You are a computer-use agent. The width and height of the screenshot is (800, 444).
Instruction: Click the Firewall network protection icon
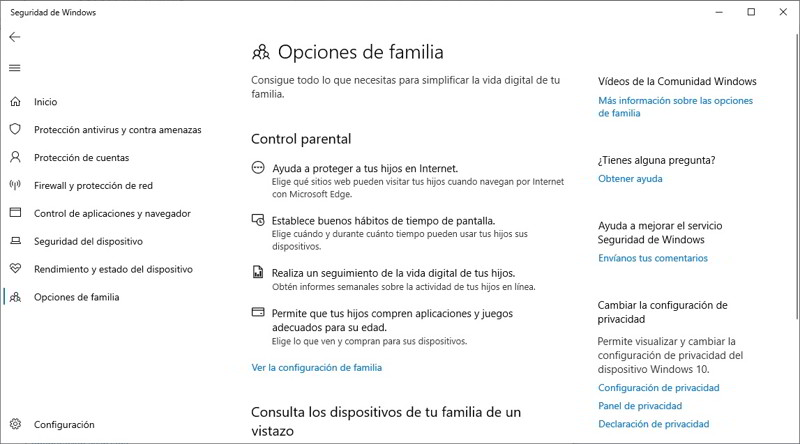(x=15, y=186)
